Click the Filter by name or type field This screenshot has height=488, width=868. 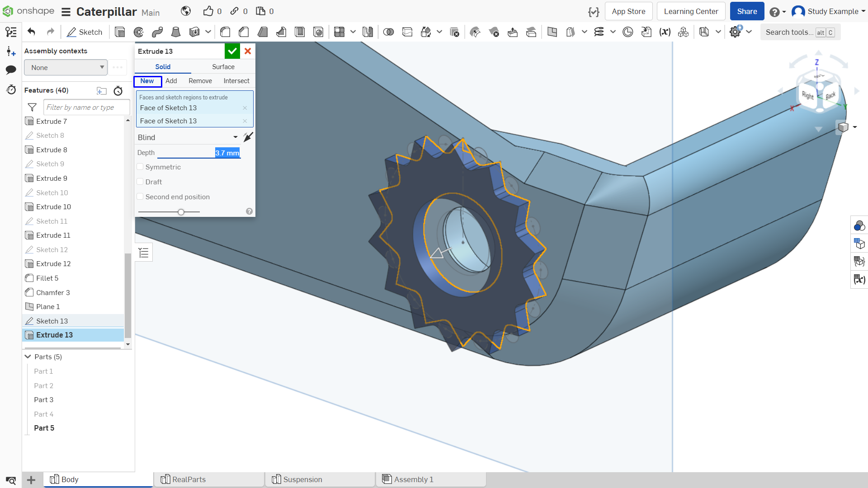87,107
